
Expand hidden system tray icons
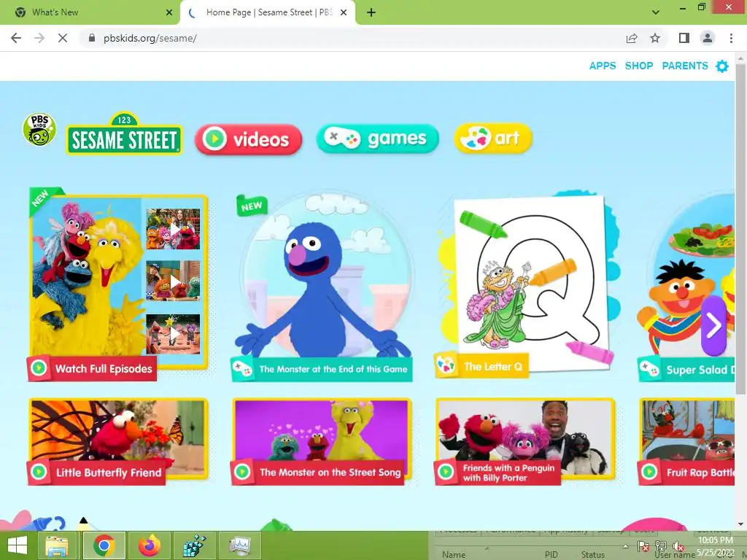click(625, 546)
